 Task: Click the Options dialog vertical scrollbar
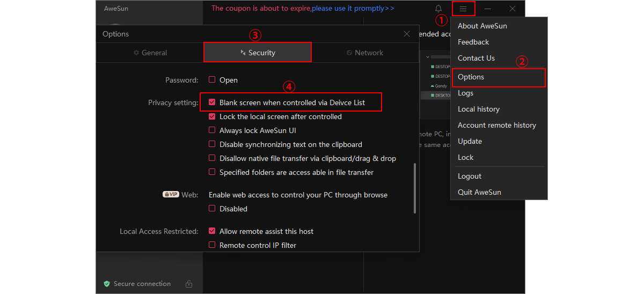[414, 188]
